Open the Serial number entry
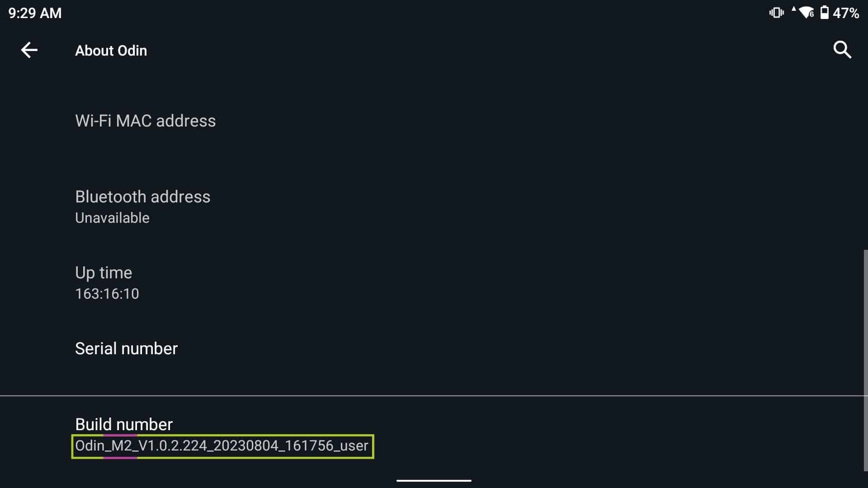This screenshot has height=488, width=868. point(126,348)
